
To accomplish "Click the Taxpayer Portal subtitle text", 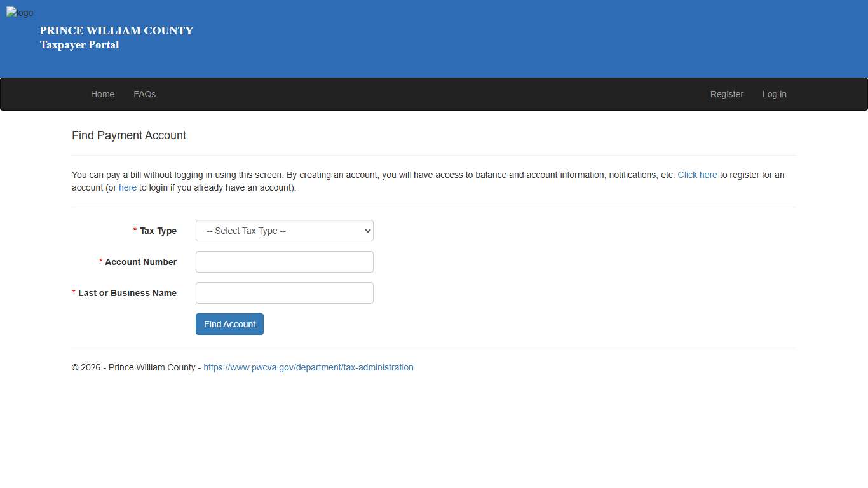I will tap(79, 45).
